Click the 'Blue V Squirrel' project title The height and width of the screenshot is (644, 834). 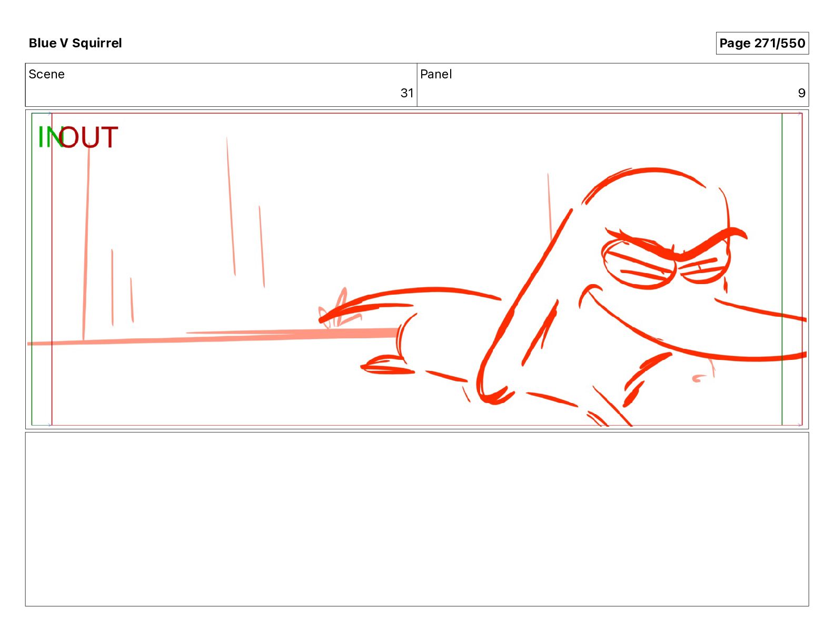[75, 43]
